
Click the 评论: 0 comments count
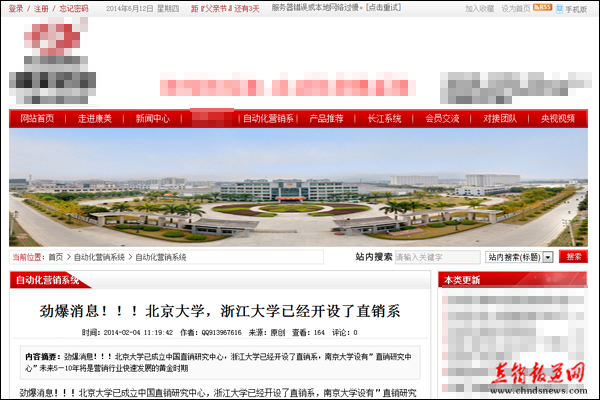pos(344,333)
